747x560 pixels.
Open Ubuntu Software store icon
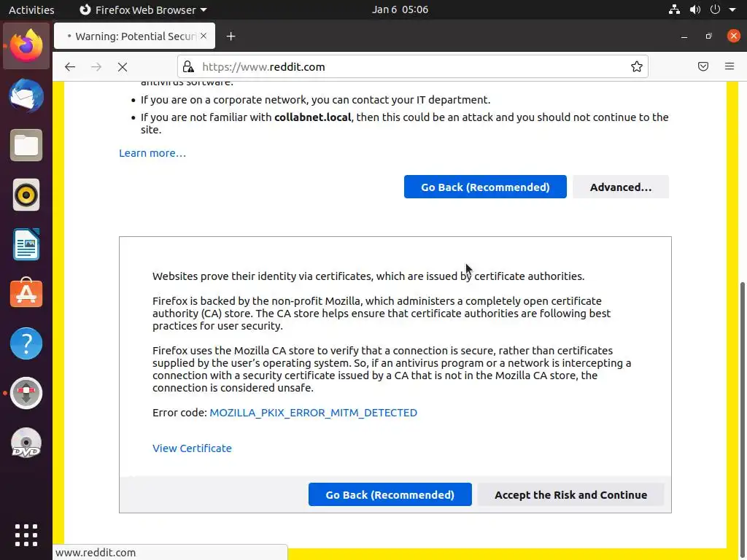coord(26,293)
